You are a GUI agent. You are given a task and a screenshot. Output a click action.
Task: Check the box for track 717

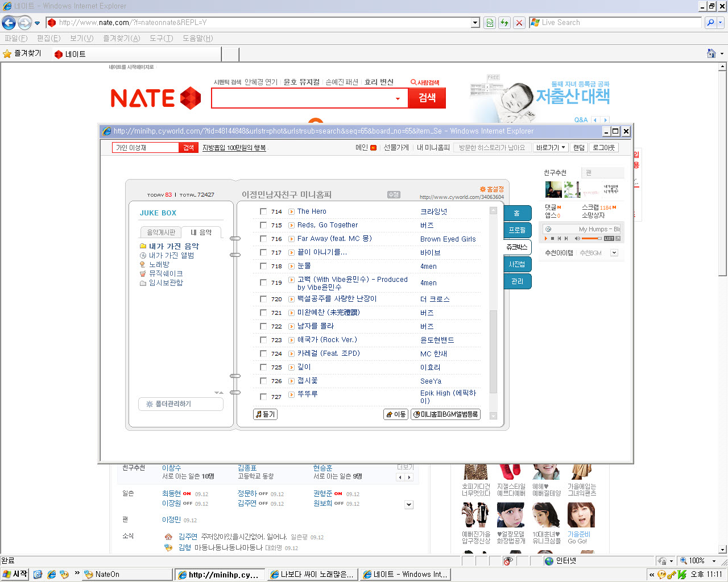(x=263, y=252)
